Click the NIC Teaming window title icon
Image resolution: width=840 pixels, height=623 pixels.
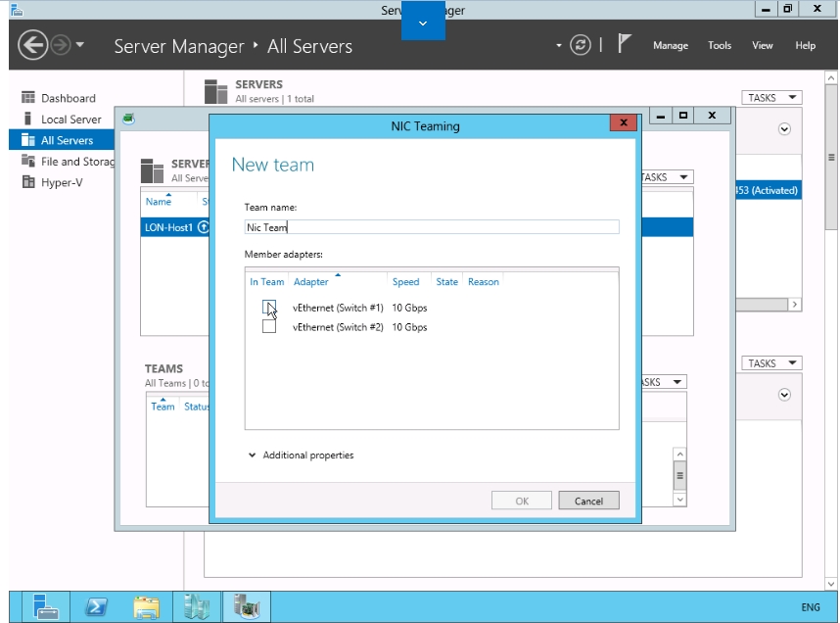pos(128,119)
